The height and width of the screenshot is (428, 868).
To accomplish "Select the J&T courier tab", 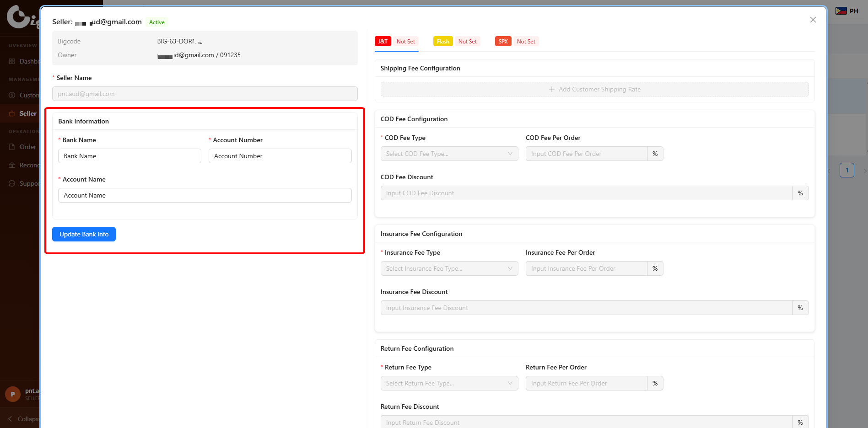I will click(x=396, y=41).
